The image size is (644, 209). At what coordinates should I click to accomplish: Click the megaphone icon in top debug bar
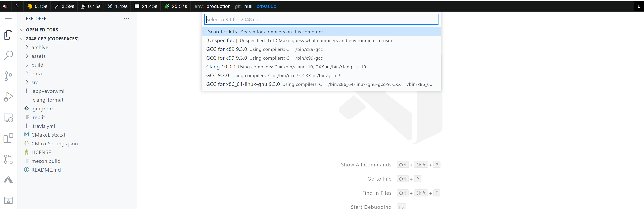click(5, 6)
